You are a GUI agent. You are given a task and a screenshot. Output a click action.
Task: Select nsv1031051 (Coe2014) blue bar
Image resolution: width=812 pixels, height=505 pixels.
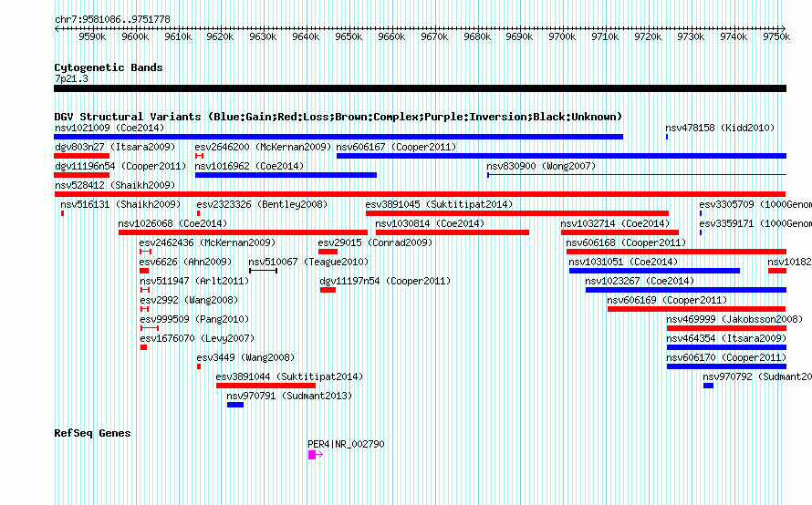tap(654, 271)
